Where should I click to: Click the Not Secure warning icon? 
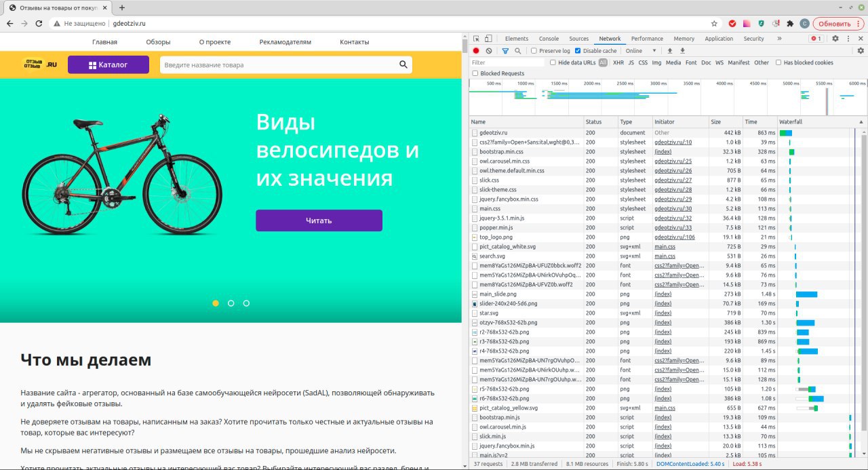tap(57, 23)
